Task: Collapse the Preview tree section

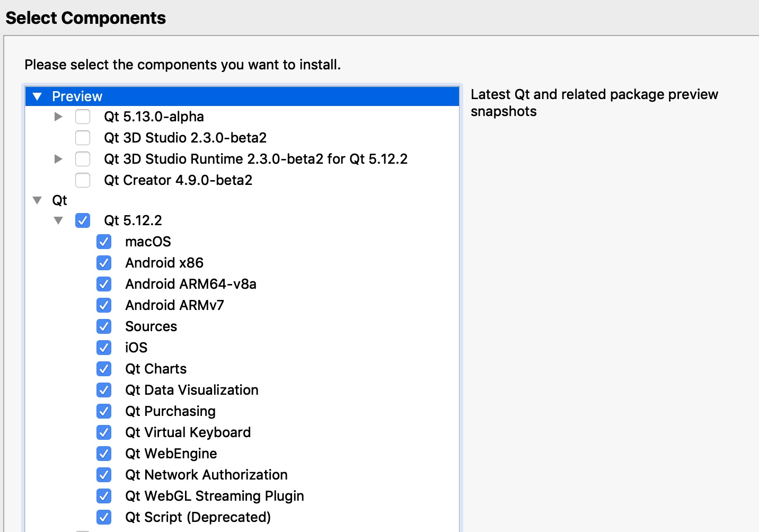Action: click(37, 96)
